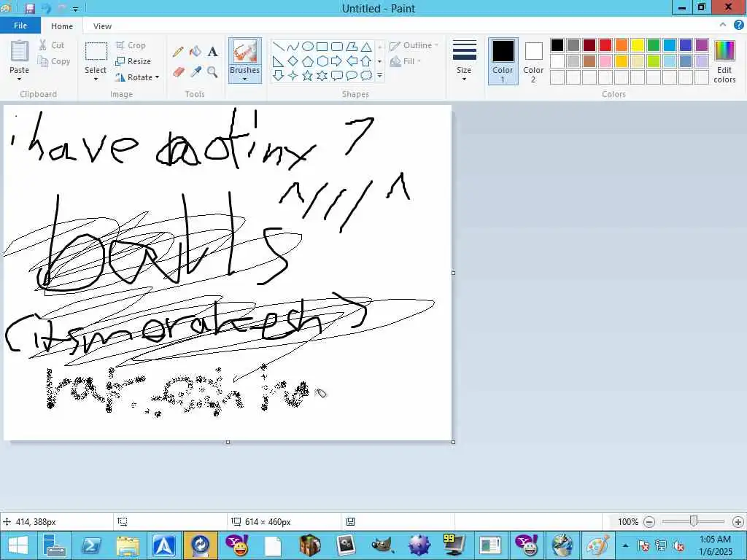This screenshot has width=747, height=560.
Task: Pick the green color swatch
Action: [654, 45]
